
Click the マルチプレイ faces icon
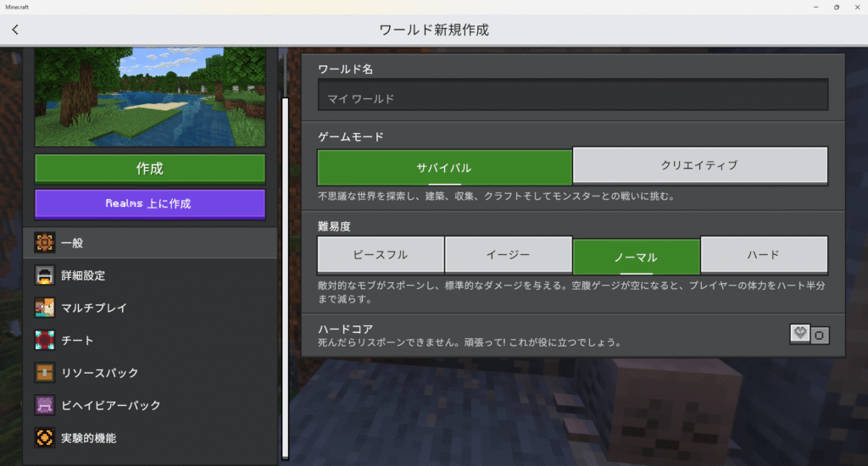click(x=45, y=308)
